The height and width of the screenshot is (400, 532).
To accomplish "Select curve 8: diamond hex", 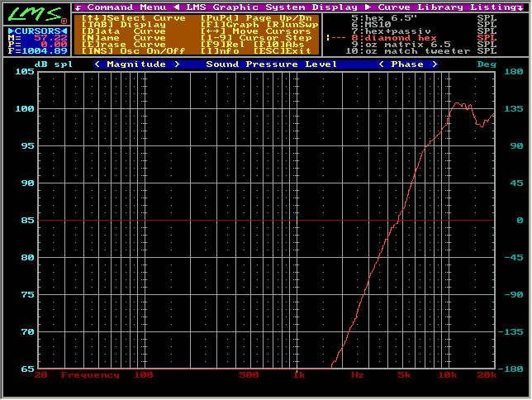I will tap(424, 38).
